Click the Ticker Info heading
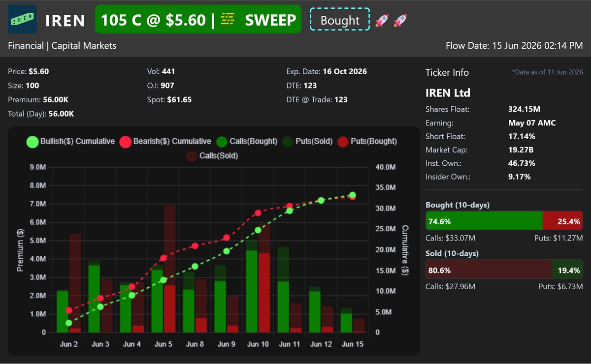 447,72
